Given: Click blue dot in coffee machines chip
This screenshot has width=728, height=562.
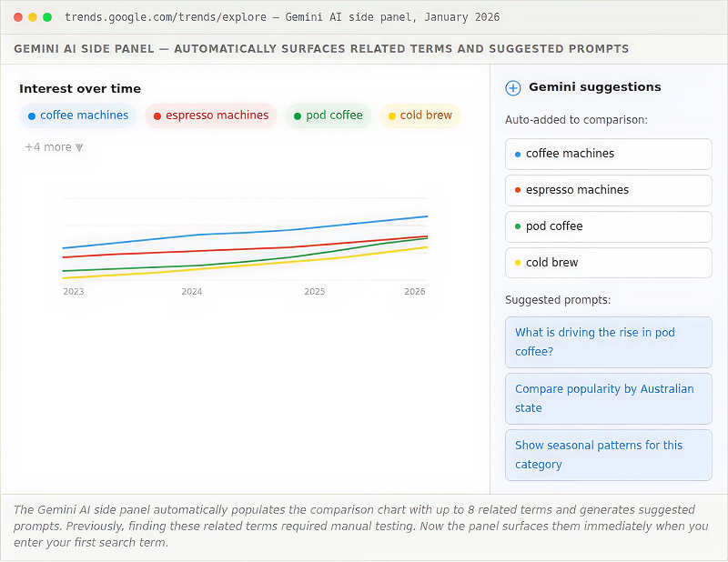Looking at the screenshot, I should point(32,116).
